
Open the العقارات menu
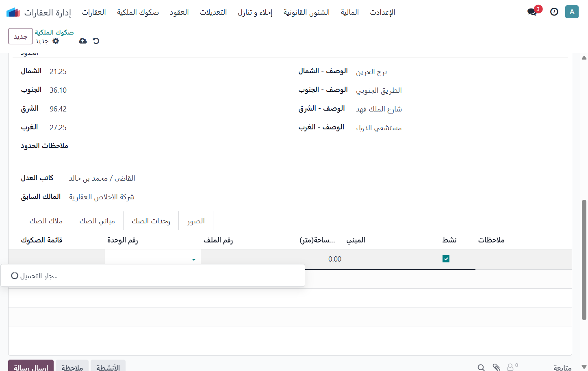[94, 12]
